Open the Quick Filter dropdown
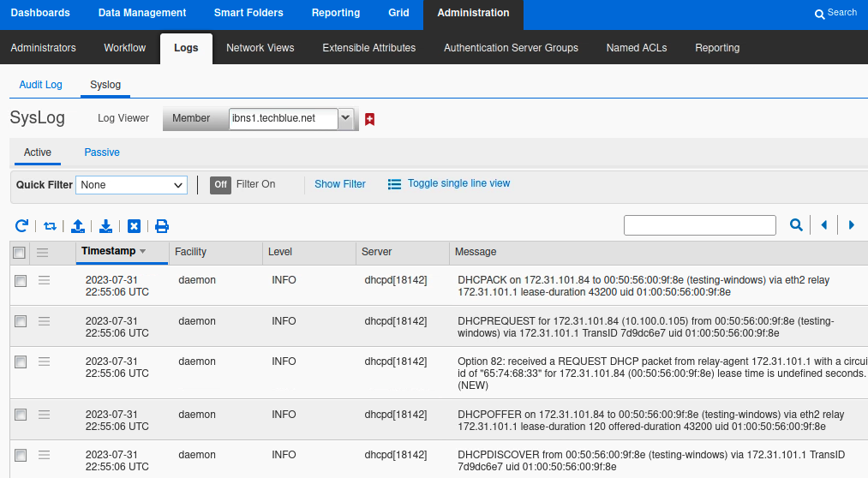Viewport: 868px width, 478px height. 131,185
